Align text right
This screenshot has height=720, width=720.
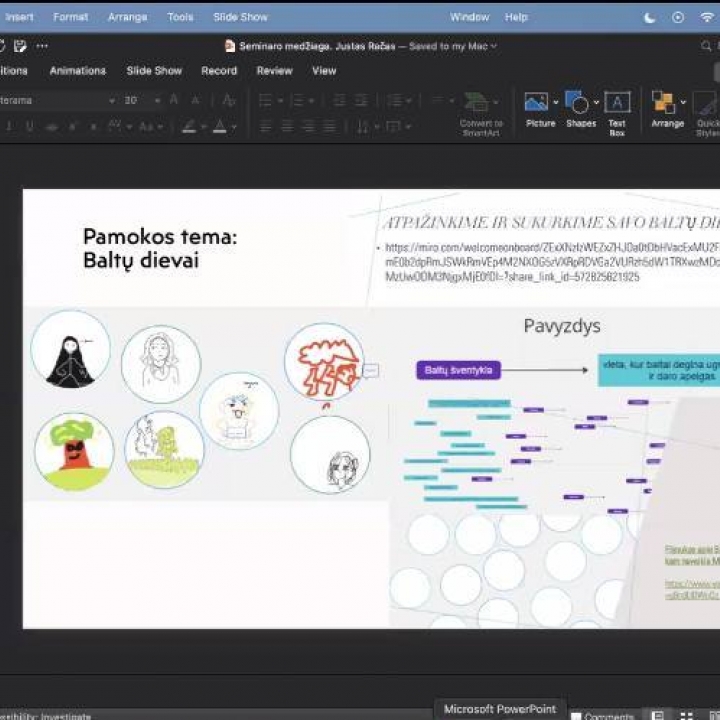pos(308,126)
